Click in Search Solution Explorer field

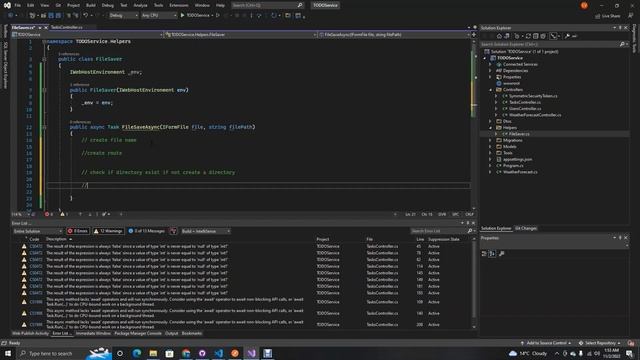pos(549,44)
